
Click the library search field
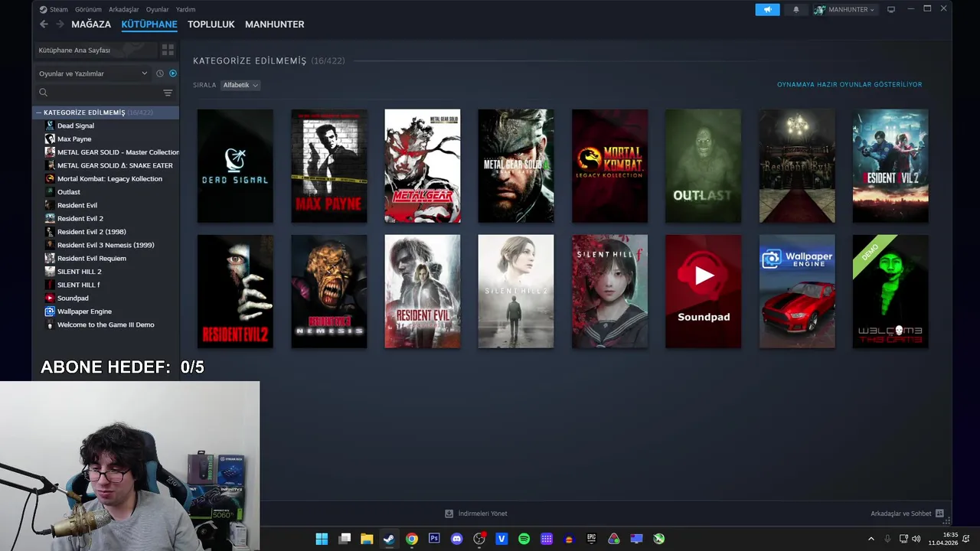(x=97, y=93)
